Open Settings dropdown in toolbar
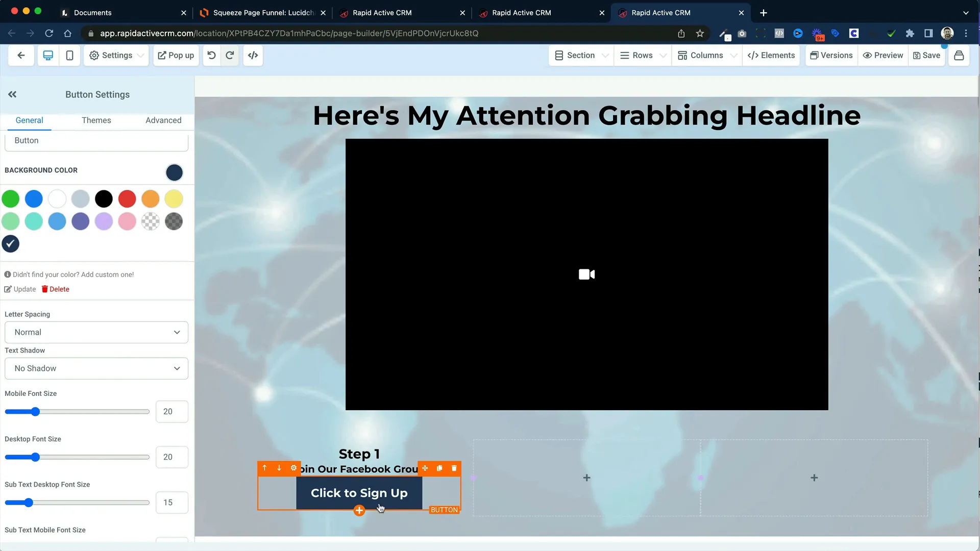 coord(116,55)
